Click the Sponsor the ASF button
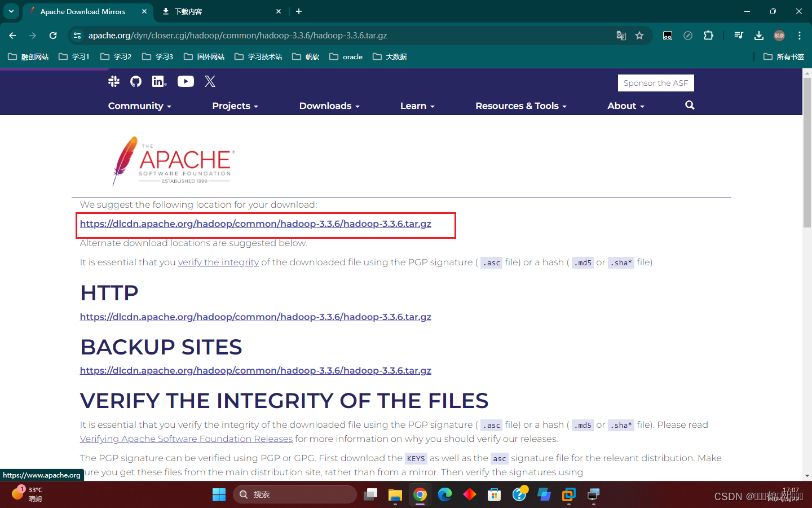The width and height of the screenshot is (812, 508). coord(656,83)
